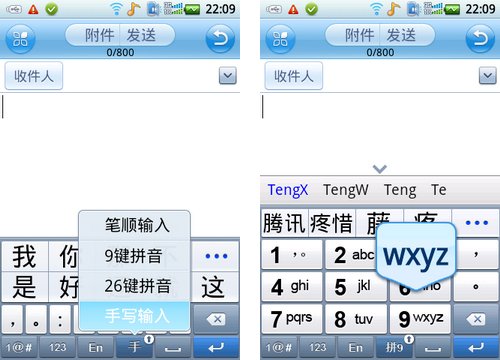Tap more candidates dots on right keypad
This screenshot has width=500, height=360.
(477, 222)
